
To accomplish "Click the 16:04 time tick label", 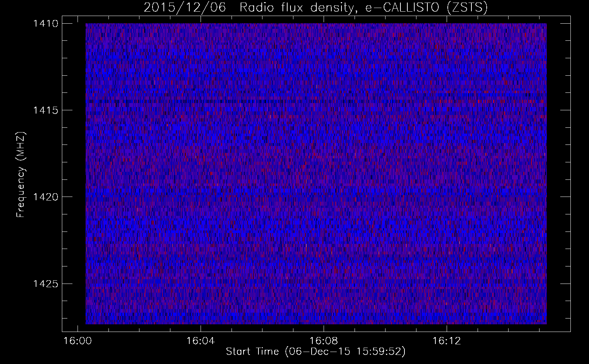I will pos(201,341).
